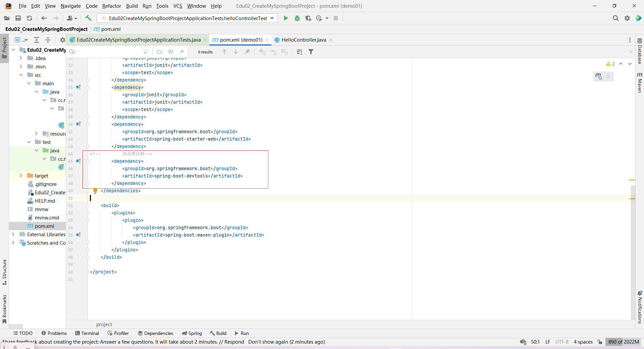The width and height of the screenshot is (644, 349).
Task: Show quick-fix light bulb on dependencies line
Action: pos(95,191)
